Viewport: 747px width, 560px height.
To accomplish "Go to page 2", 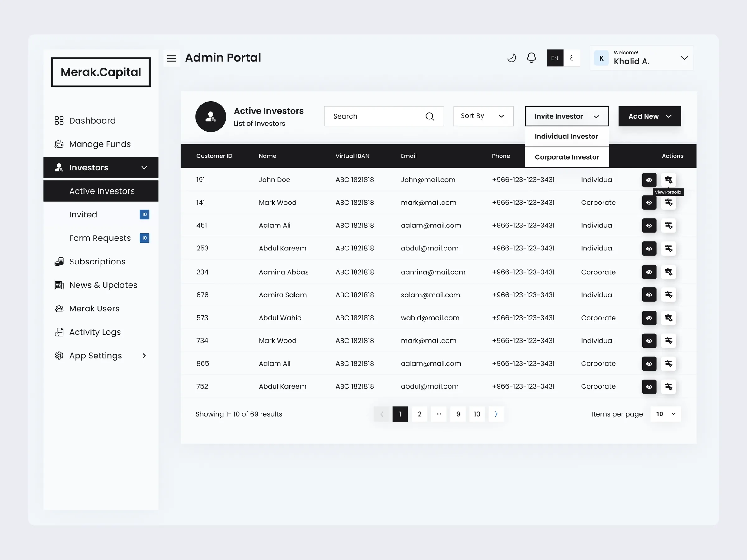I will [420, 414].
